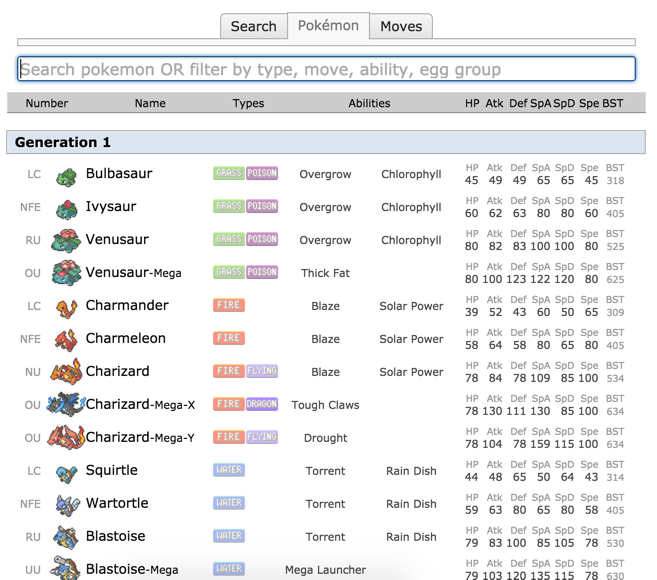Sort by the HP column header
Screen dimensions: 657x580
coord(472,103)
